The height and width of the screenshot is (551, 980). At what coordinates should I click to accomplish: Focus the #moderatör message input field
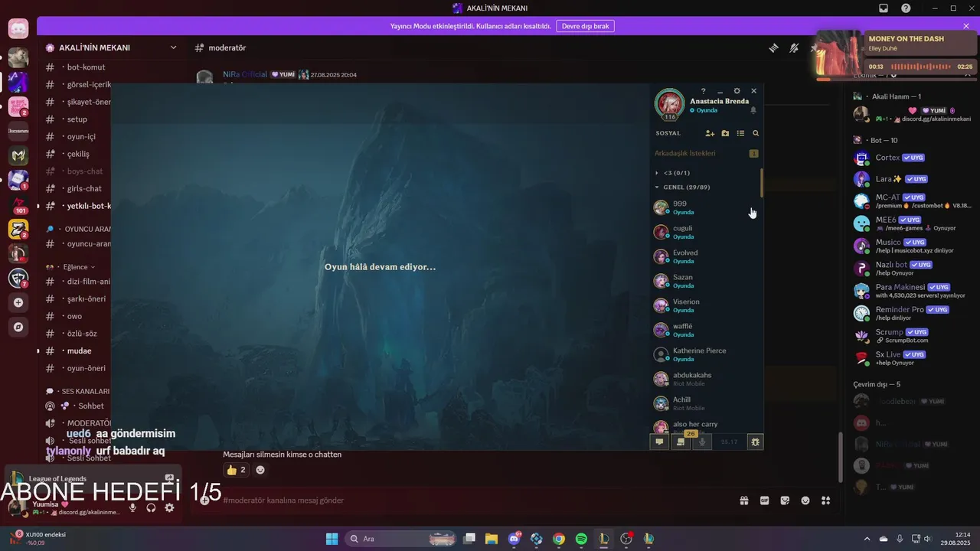[475, 500]
